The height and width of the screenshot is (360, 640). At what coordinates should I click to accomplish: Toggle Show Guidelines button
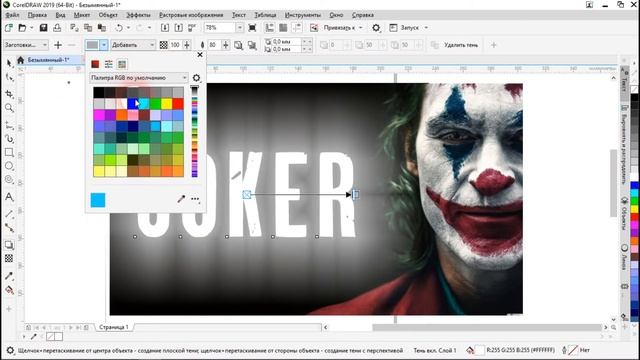[x=297, y=28]
